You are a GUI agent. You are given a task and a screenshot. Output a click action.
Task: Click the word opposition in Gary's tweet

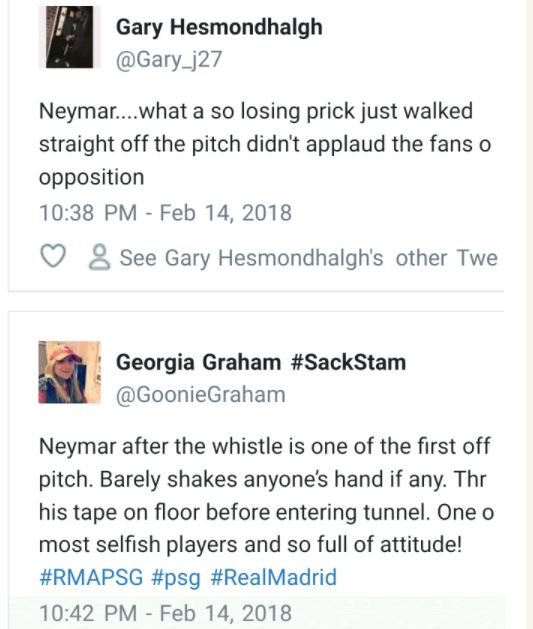point(91,178)
